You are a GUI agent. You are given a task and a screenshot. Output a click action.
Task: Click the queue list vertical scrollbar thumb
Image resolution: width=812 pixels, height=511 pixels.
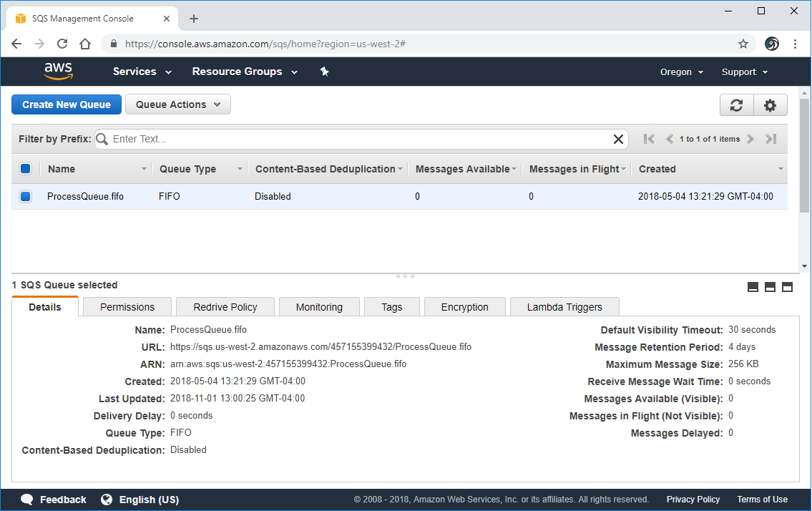pos(804,155)
